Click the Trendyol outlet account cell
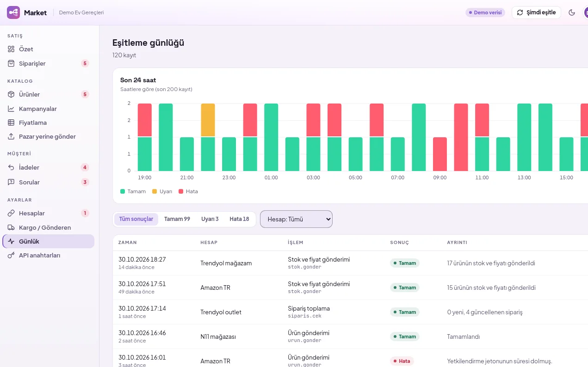 221,312
